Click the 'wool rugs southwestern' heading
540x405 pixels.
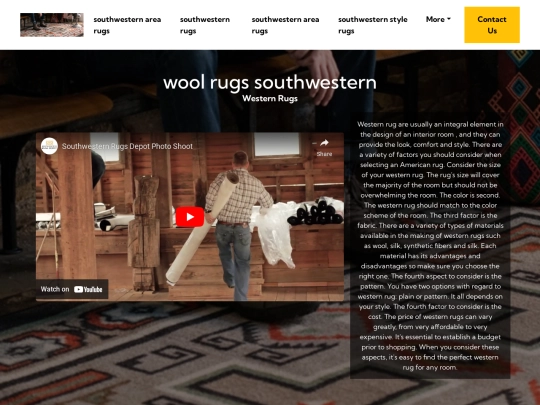270,83
